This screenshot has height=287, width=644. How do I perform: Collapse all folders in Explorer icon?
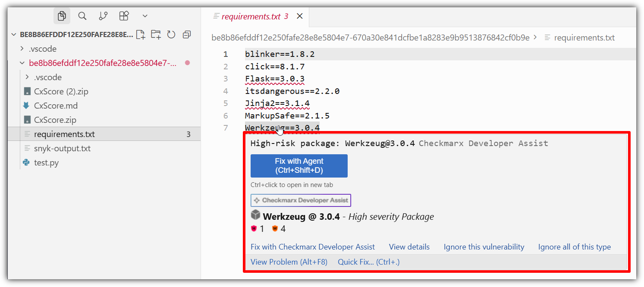pos(187,34)
